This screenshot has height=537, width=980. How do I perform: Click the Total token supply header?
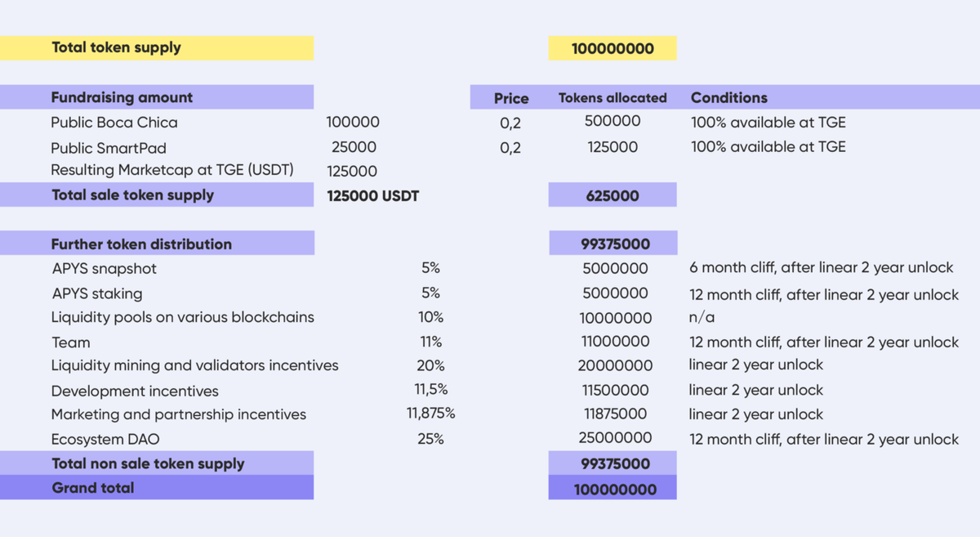coord(116,47)
